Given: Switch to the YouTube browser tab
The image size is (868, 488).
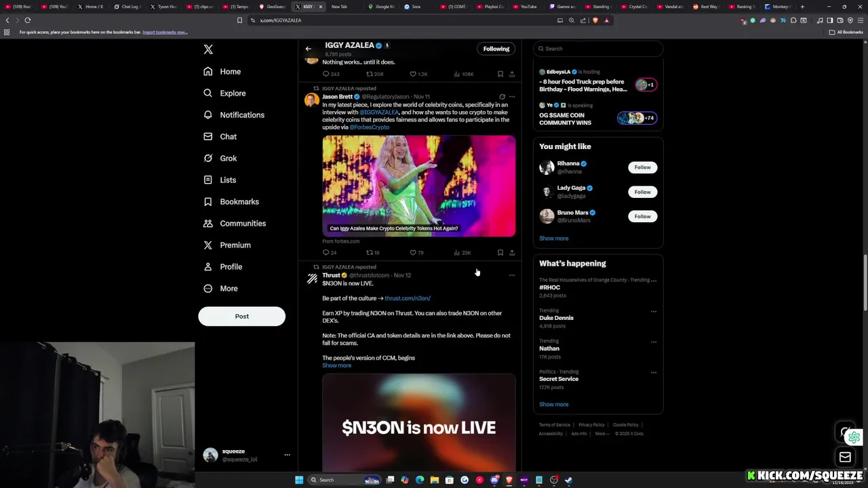Looking at the screenshot, I should click(525, 7).
